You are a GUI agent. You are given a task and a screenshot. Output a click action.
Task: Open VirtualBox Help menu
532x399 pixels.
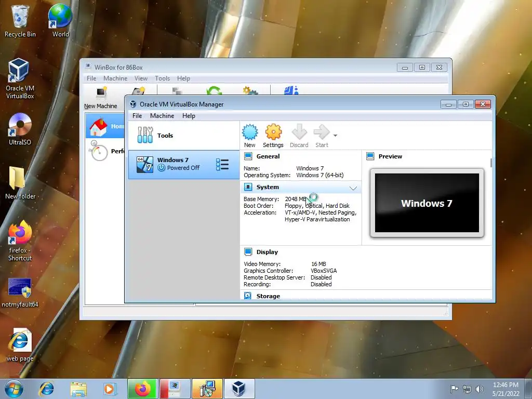point(189,116)
